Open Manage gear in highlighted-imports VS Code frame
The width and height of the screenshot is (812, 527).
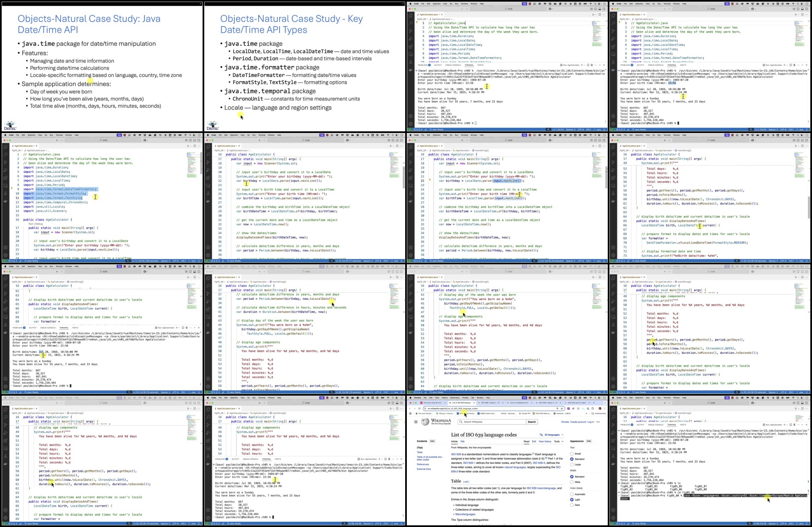coord(5,255)
